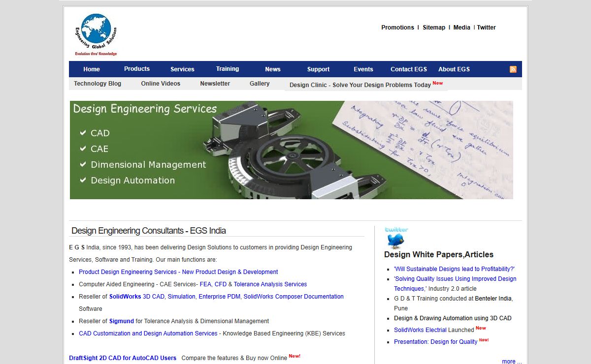Image resolution: width=591 pixels, height=364 pixels.
Task: Go to the Support menu
Action: [x=318, y=69]
